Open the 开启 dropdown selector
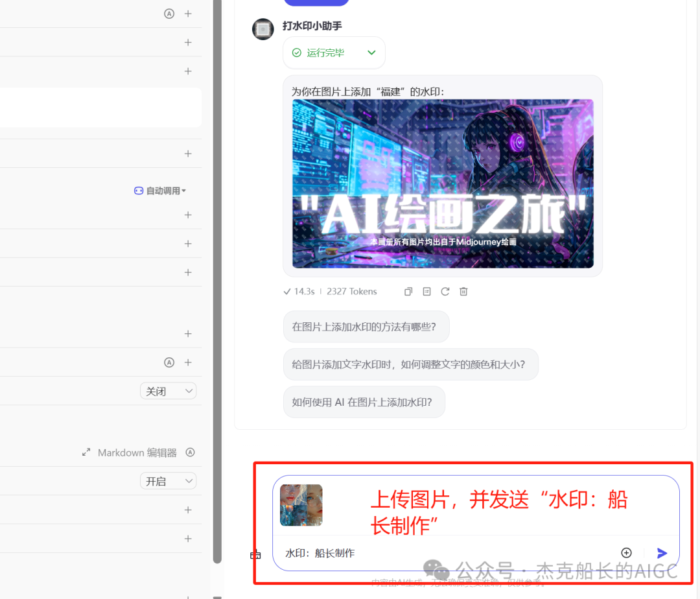 (169, 481)
